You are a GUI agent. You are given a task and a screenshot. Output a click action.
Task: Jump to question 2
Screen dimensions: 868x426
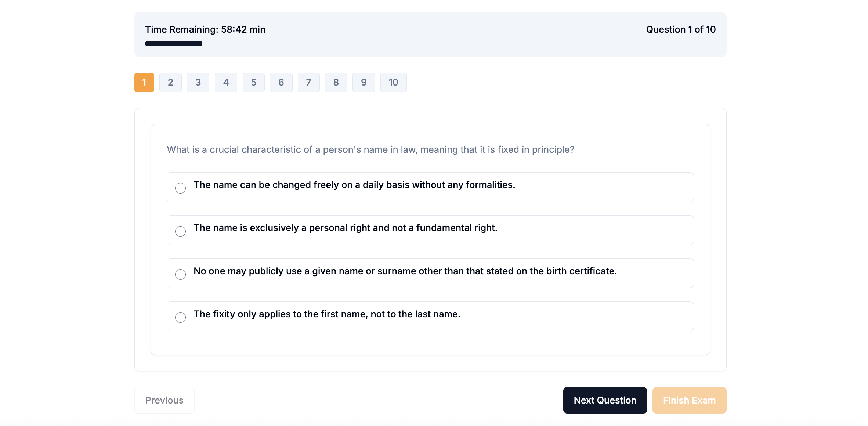[x=170, y=82]
